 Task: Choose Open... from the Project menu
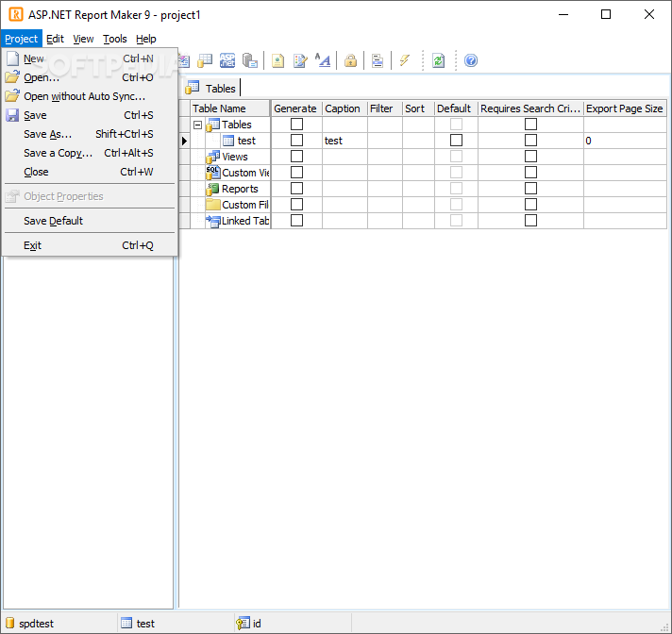(90, 77)
